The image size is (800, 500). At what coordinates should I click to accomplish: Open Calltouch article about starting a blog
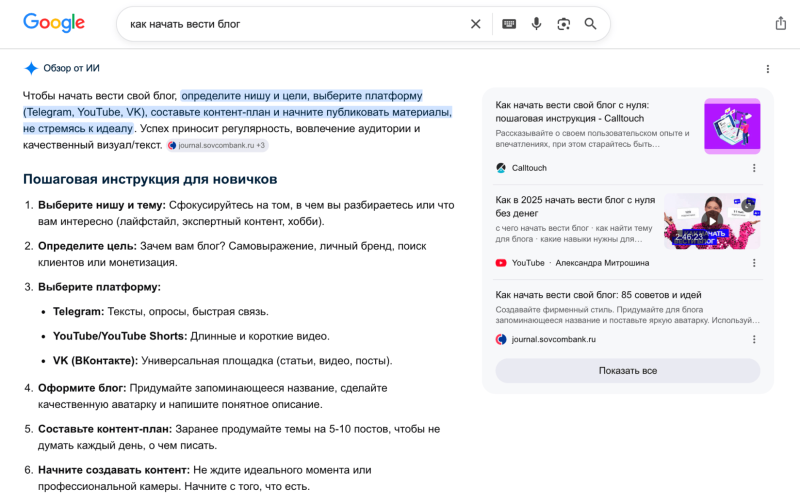572,112
